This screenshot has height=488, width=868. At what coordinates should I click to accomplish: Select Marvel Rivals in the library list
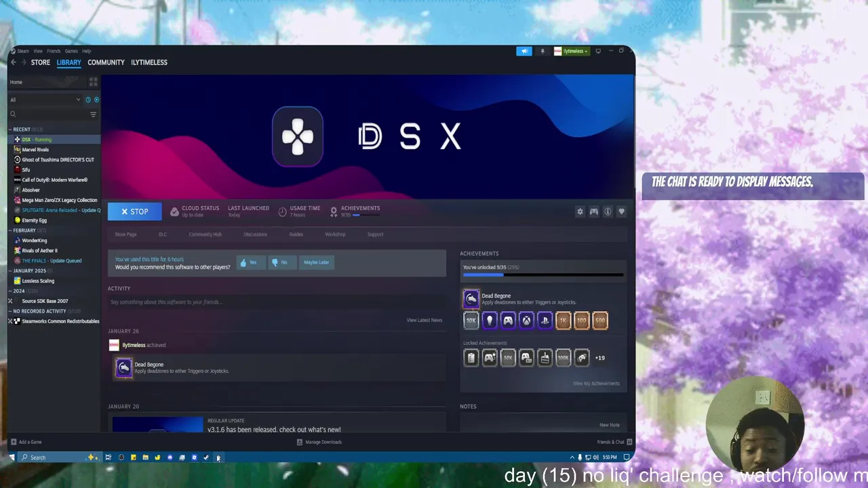[x=35, y=150]
